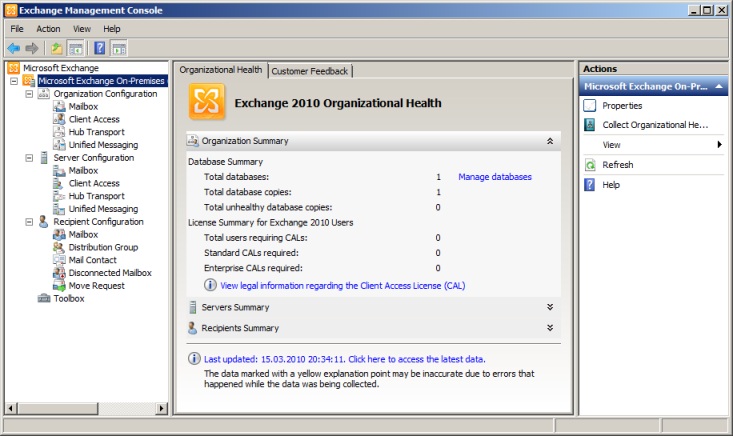Click the tree pane's scroll-right arrow
The width and height of the screenshot is (733, 436).
point(162,408)
